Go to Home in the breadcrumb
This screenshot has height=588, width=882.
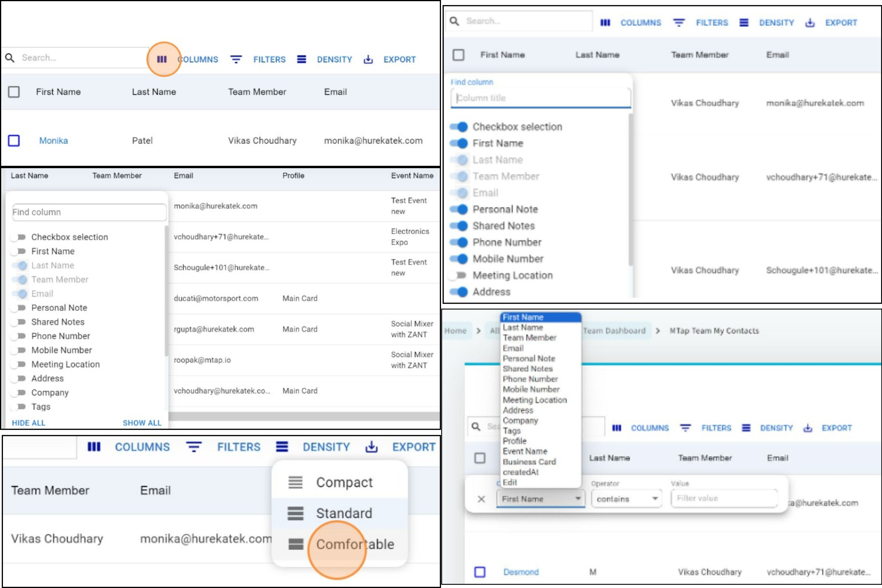tap(455, 331)
